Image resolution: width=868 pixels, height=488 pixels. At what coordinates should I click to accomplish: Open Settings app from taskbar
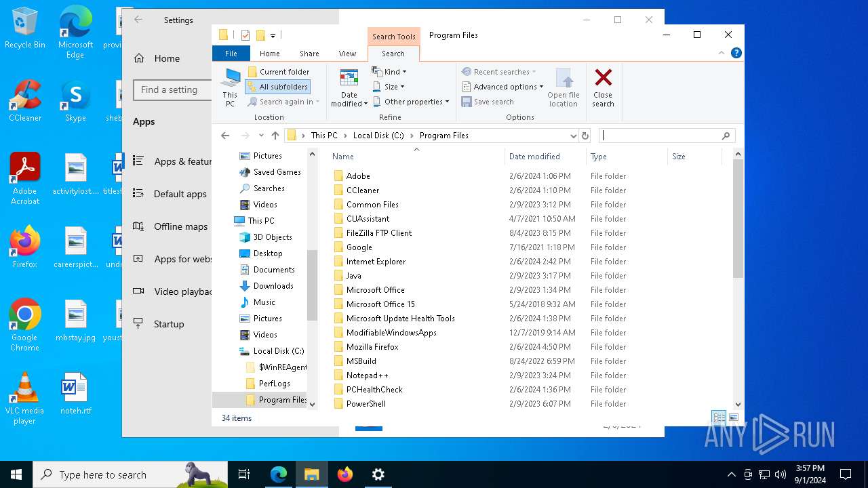pos(378,474)
